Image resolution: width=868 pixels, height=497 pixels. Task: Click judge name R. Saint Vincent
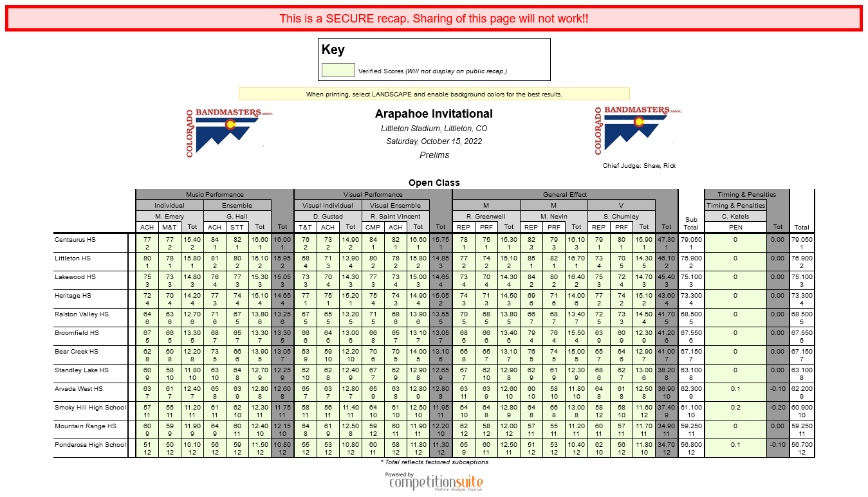(x=396, y=217)
